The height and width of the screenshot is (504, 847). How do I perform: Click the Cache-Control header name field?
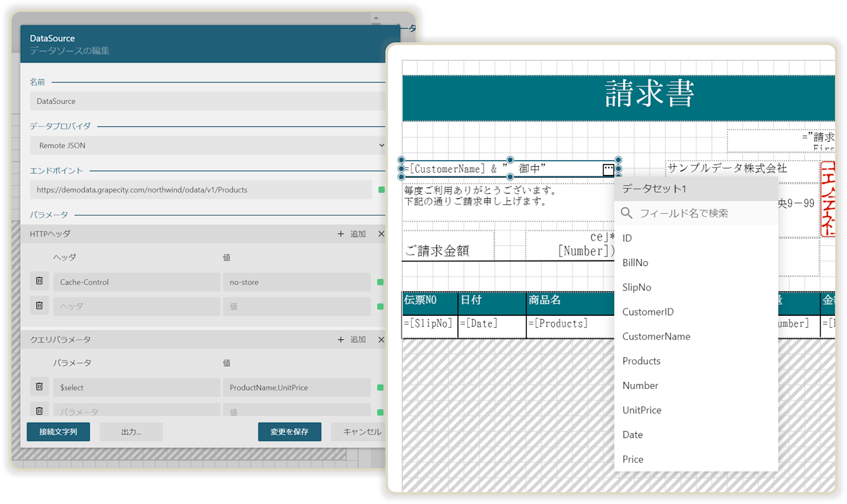click(137, 282)
